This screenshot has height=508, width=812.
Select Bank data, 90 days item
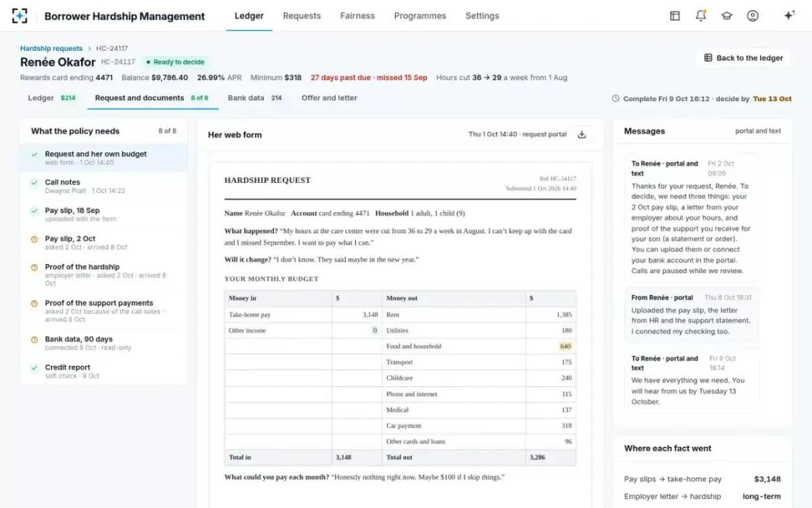pyautogui.click(x=104, y=343)
